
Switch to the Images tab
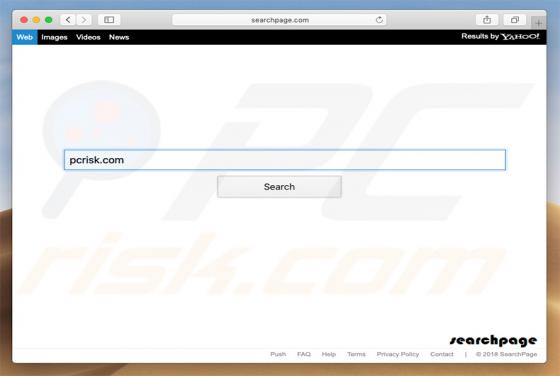tap(54, 37)
